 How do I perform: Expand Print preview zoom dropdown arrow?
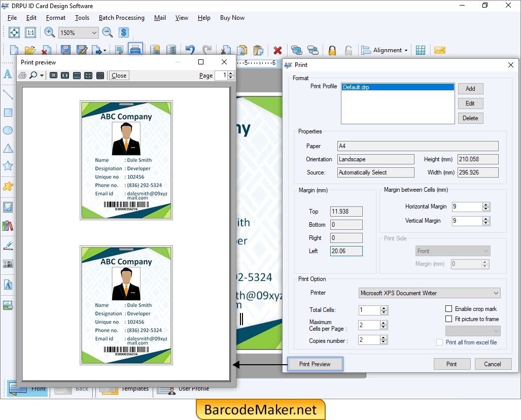pos(42,76)
